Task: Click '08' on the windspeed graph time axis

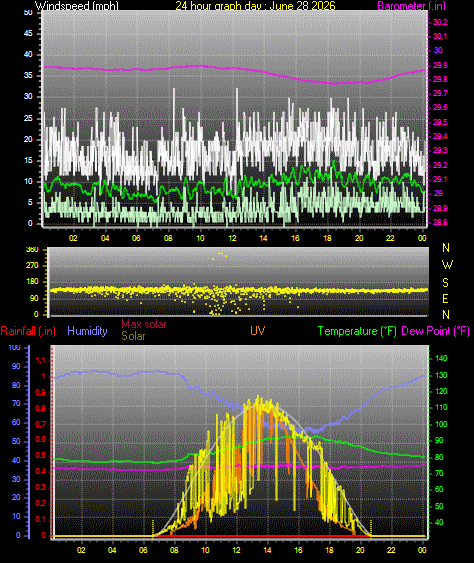Action: (x=168, y=238)
